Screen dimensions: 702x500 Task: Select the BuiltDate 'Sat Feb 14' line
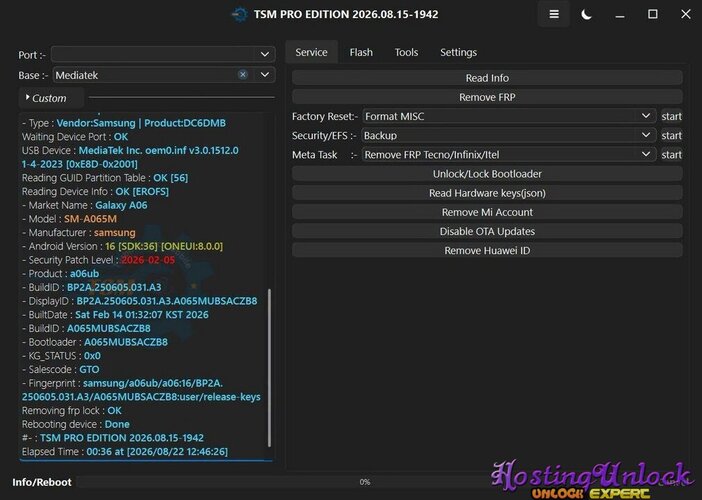point(115,315)
